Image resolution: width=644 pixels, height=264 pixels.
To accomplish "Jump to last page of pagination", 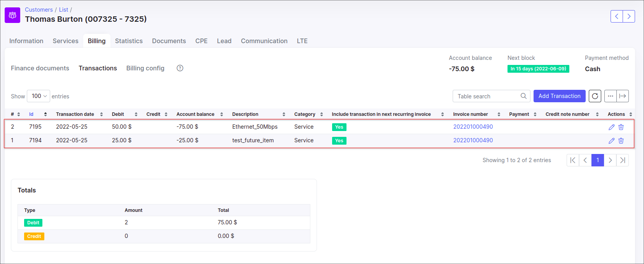I will coord(622,160).
